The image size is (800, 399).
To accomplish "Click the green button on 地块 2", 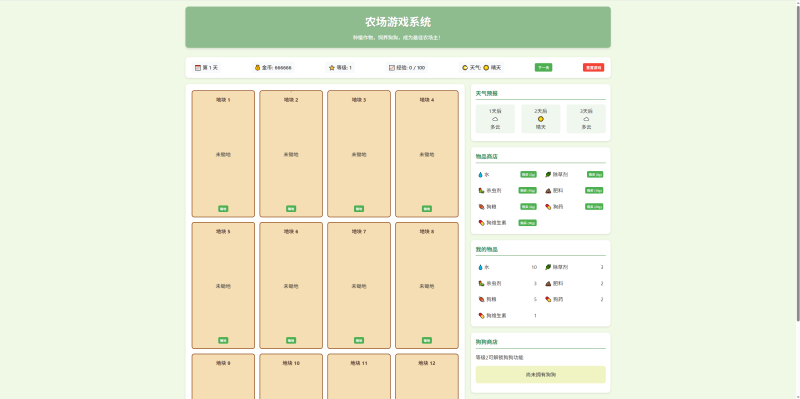I will [291, 209].
